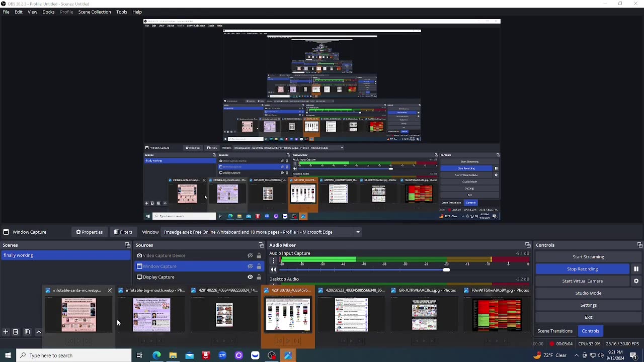The height and width of the screenshot is (362, 644).
Task: Open the Help menu
Action: coord(137,12)
